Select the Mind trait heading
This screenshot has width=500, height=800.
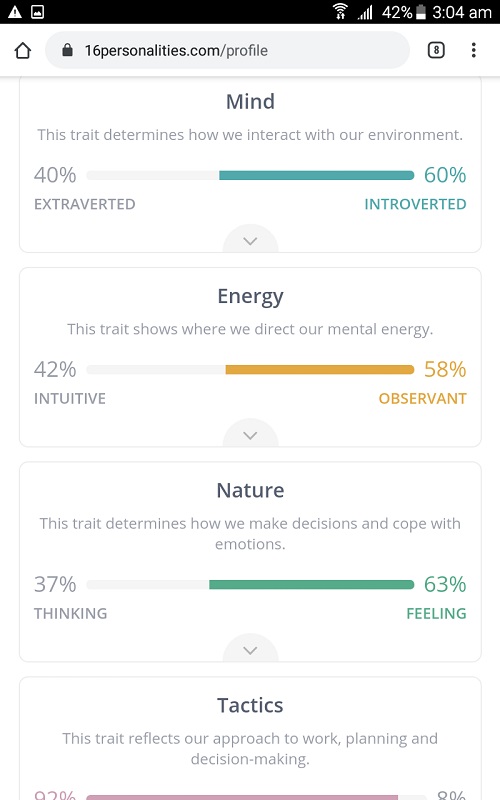point(250,102)
